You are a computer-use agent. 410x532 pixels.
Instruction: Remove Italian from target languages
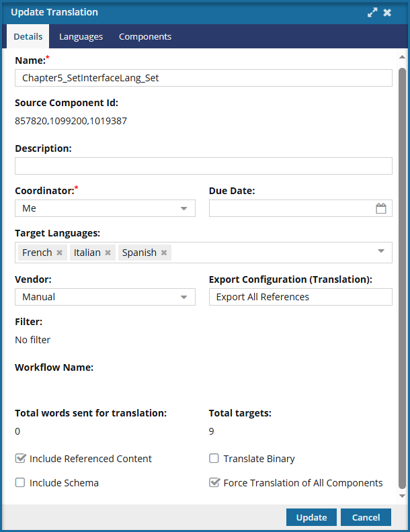coord(108,253)
